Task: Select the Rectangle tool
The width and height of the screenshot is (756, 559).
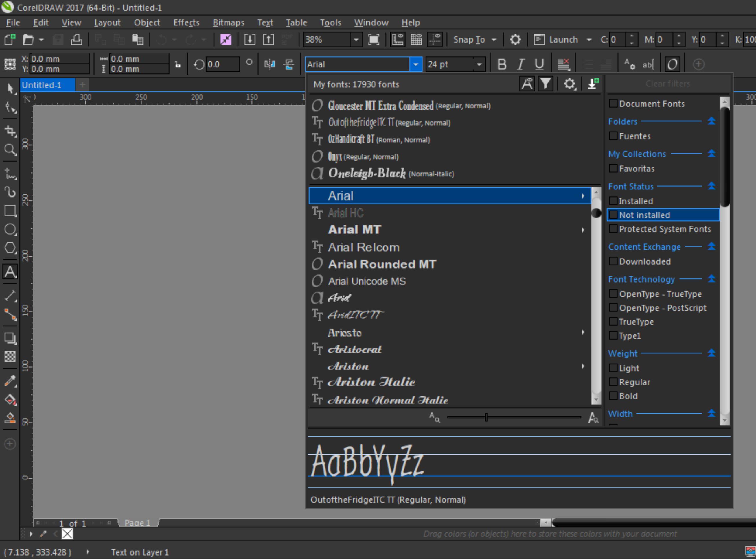Action: tap(10, 211)
